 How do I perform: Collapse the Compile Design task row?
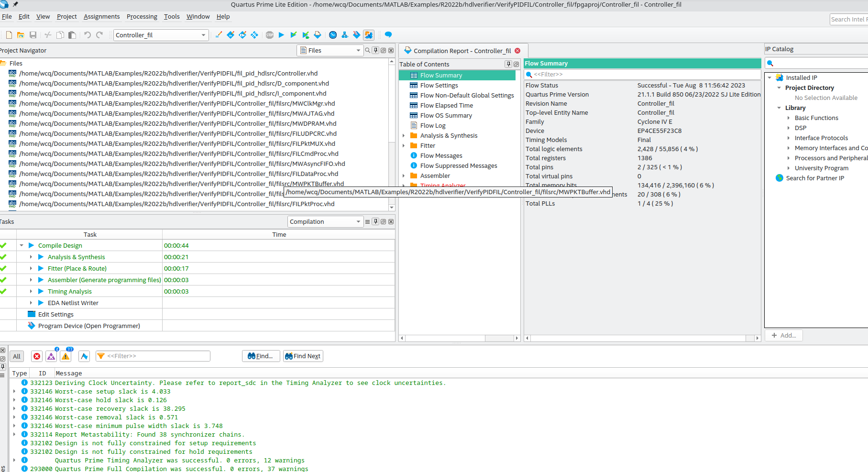(22, 245)
